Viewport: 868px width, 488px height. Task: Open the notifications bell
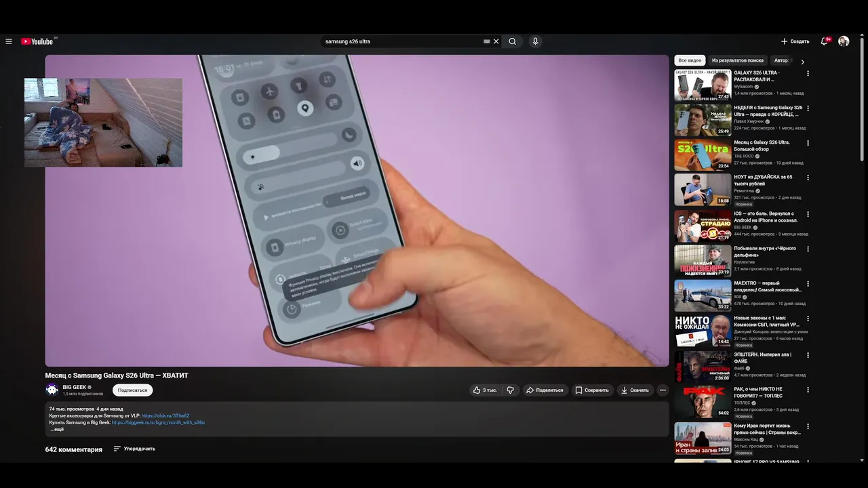click(x=825, y=41)
